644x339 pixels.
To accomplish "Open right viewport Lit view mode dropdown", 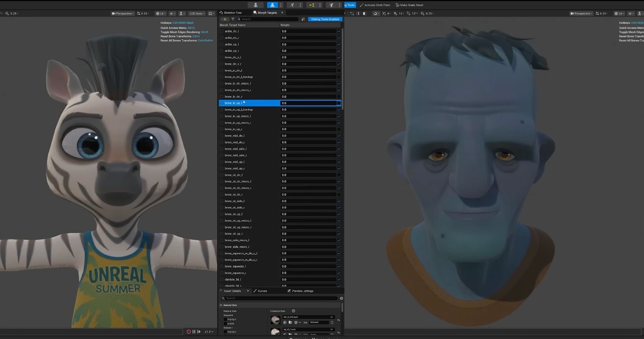I will tap(620, 13).
